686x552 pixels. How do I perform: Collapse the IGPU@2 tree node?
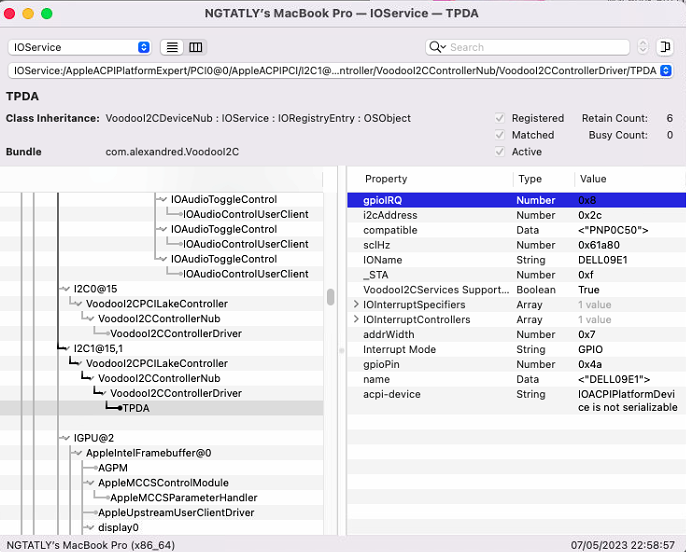tap(65, 438)
